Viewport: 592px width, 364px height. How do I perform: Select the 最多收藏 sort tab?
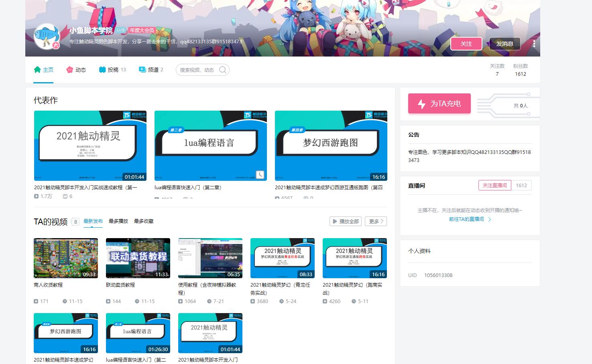click(144, 221)
